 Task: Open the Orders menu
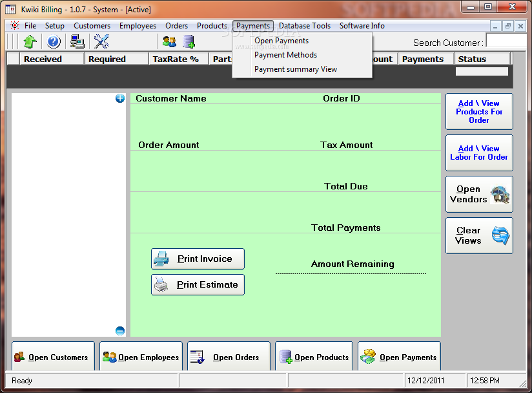click(x=176, y=26)
